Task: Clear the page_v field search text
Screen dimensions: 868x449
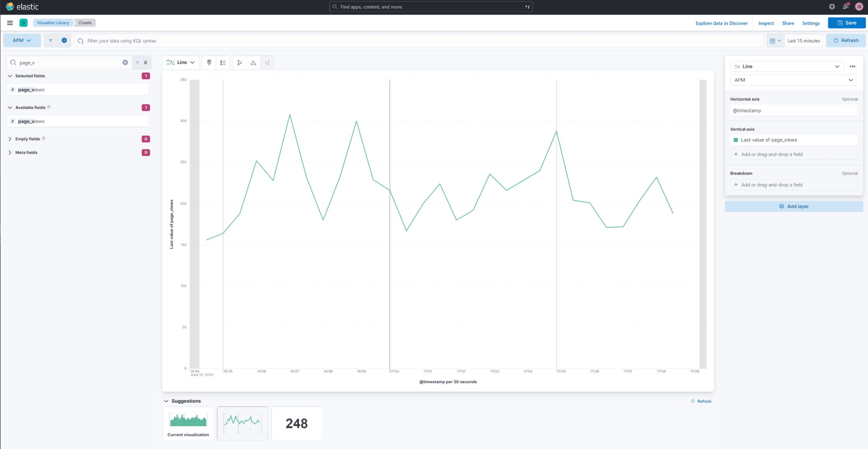Action: click(125, 63)
